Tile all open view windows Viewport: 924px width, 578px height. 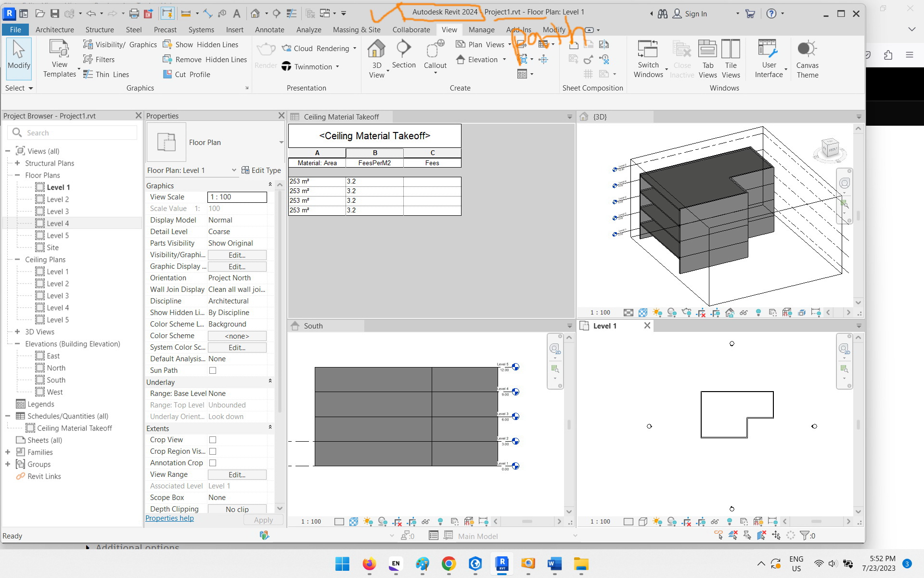click(x=731, y=57)
